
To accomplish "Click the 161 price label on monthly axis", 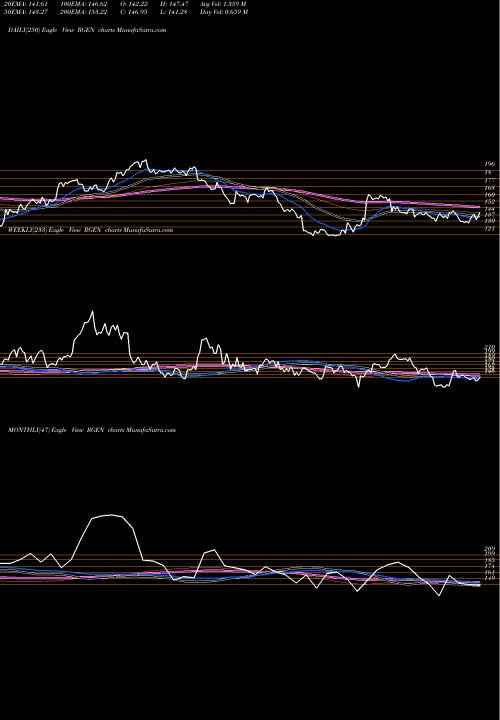I will (489, 573).
